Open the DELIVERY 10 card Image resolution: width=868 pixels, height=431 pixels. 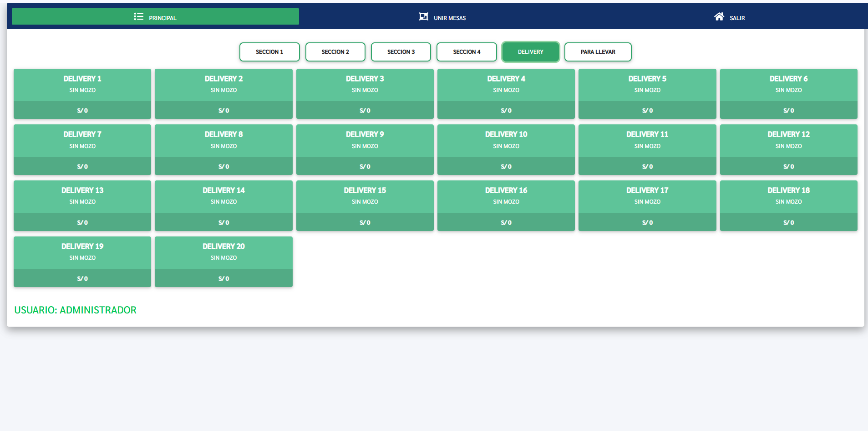pyautogui.click(x=506, y=150)
